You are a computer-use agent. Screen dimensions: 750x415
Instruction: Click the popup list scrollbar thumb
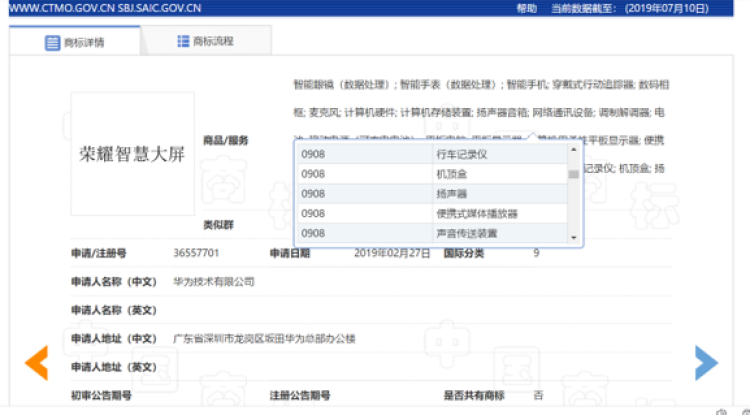coord(574,174)
